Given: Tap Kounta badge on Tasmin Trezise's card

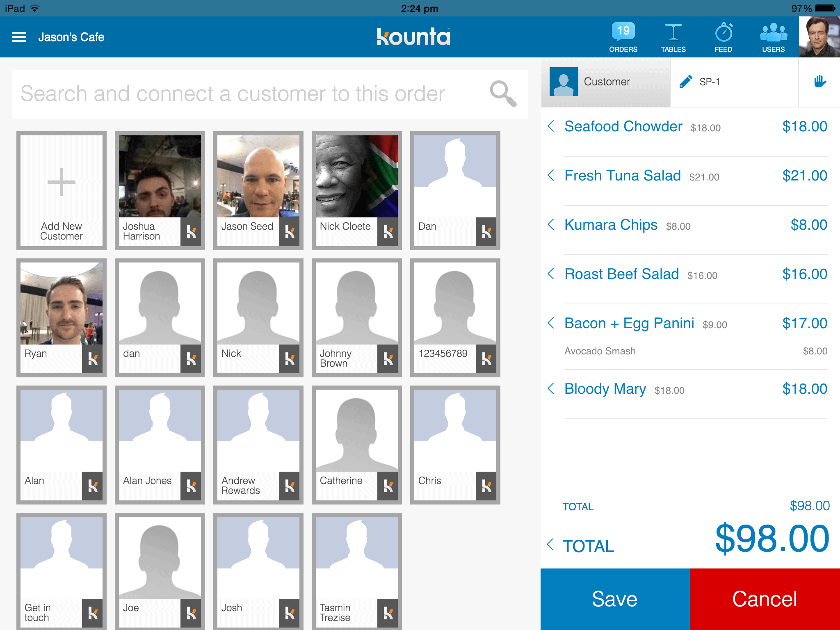Looking at the screenshot, I should (388, 613).
